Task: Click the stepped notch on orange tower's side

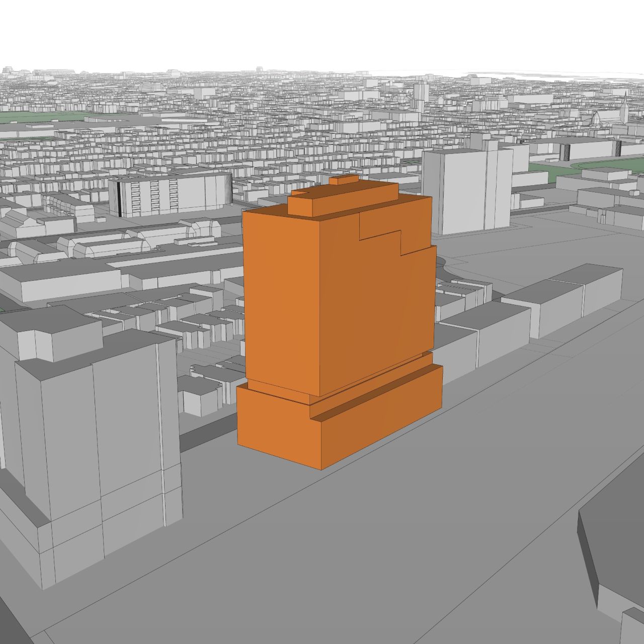Action: coord(382,236)
